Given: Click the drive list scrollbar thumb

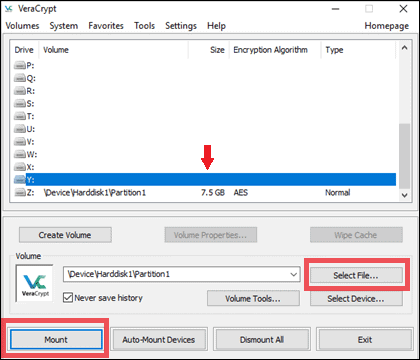Looking at the screenshot, I should pos(404,156).
